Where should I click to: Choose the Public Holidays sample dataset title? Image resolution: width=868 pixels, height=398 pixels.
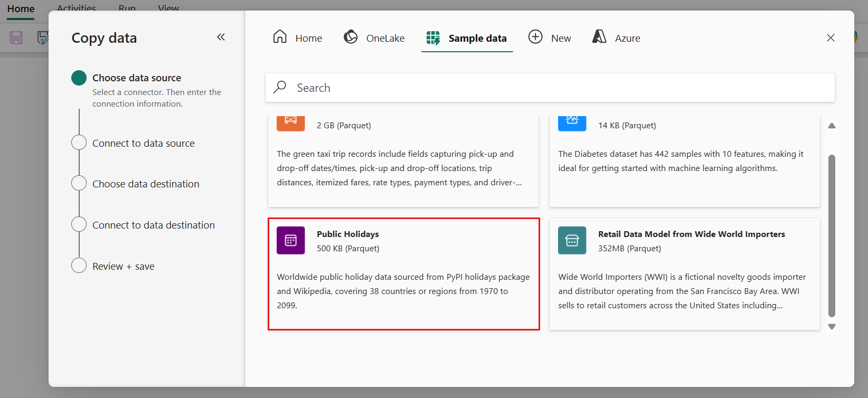(347, 234)
